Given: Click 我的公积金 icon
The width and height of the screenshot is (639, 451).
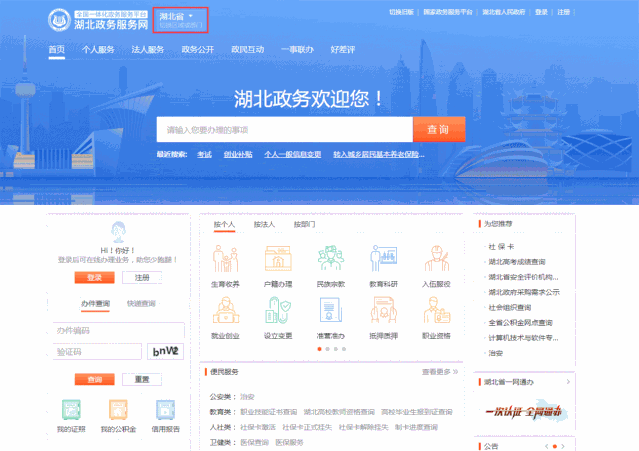Looking at the screenshot, I should pos(118,410).
